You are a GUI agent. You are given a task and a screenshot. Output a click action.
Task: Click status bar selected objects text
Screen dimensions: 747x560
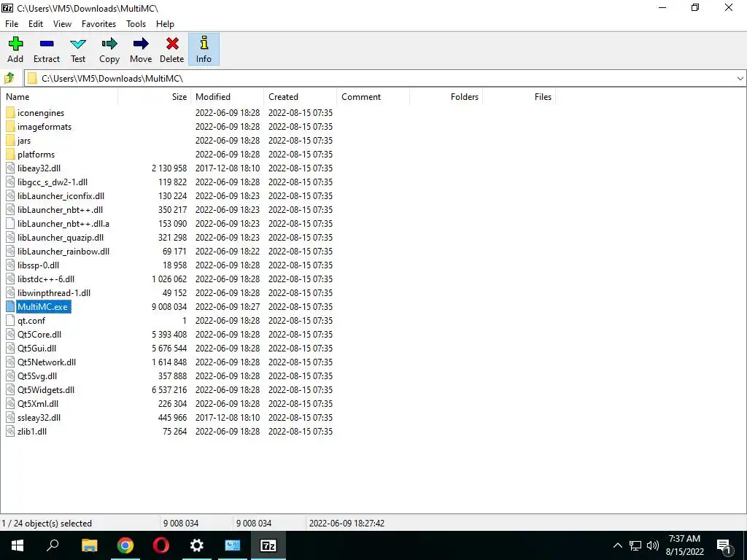(x=47, y=523)
